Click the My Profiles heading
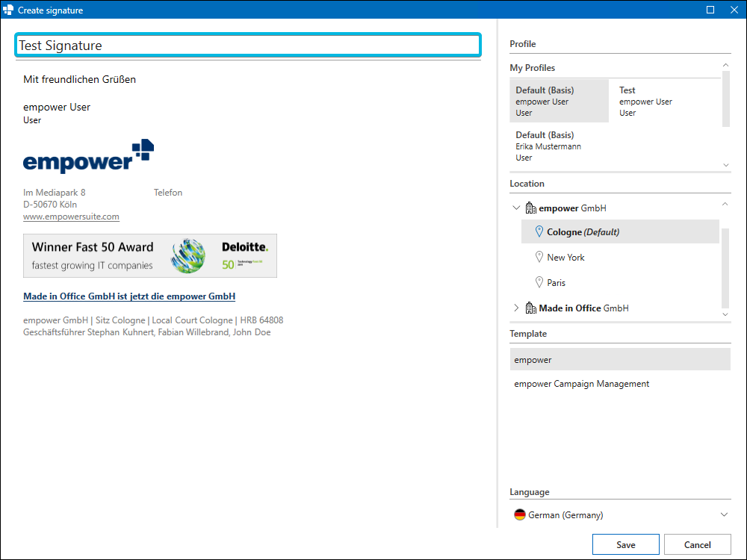The height and width of the screenshot is (560, 747). click(x=532, y=68)
